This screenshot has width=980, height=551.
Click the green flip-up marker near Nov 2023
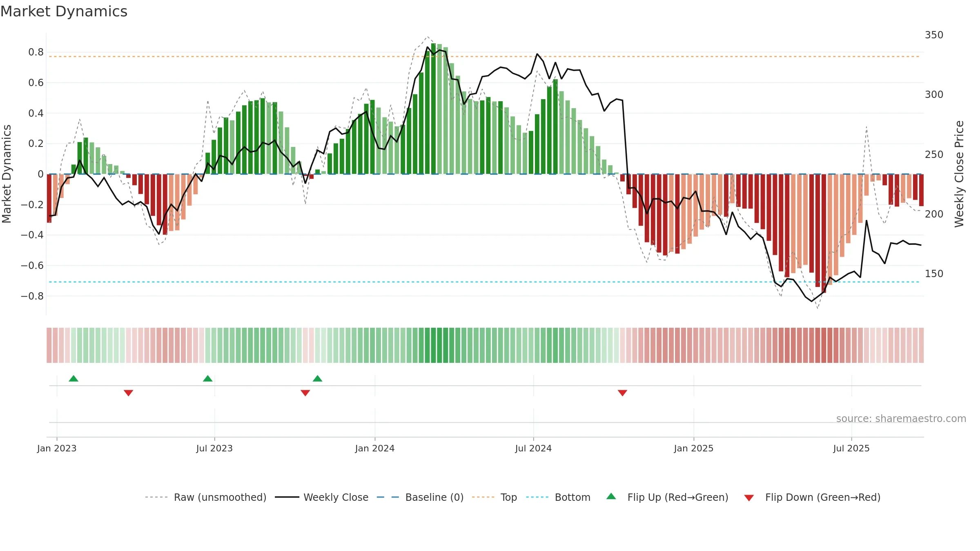(318, 378)
